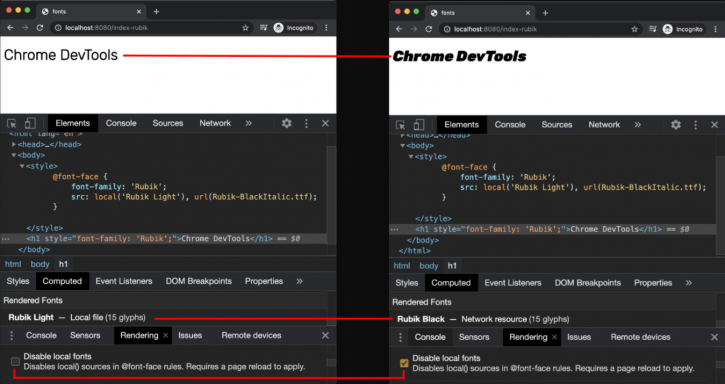Go forward in left browser window
Viewport: 725px width, 384px height.
(x=25, y=28)
